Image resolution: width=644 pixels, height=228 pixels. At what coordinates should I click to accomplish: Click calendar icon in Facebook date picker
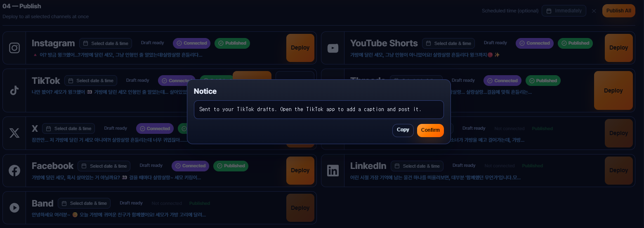[84, 166]
